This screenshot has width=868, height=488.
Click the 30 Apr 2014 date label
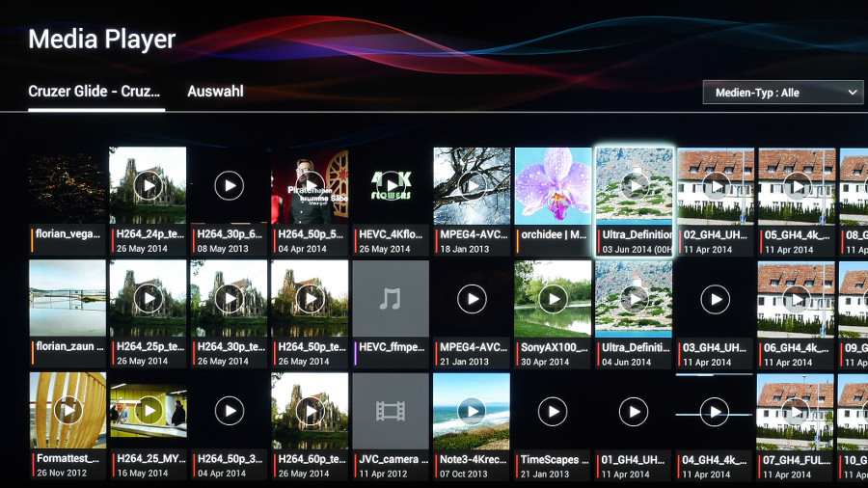click(x=545, y=362)
